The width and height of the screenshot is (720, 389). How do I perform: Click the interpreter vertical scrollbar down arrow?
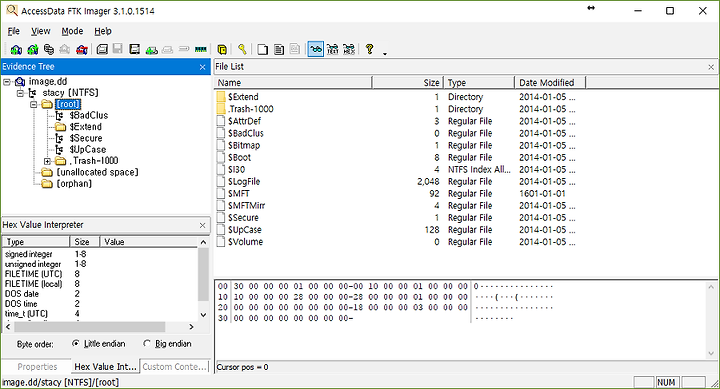click(203, 315)
